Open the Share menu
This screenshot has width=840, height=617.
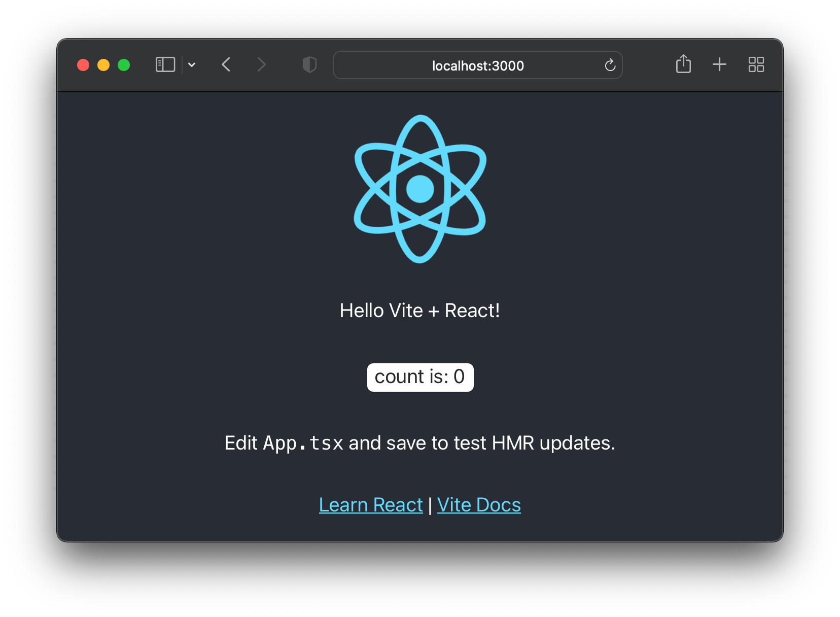coord(683,64)
